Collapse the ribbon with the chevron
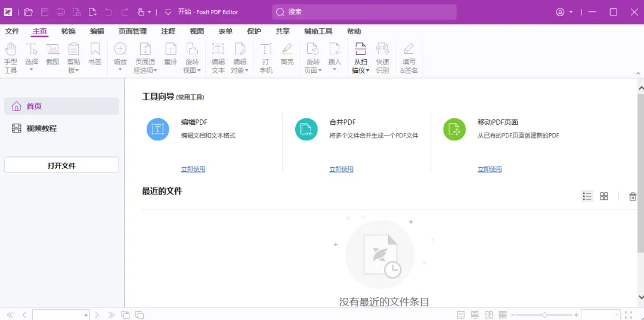 pyautogui.click(x=638, y=73)
